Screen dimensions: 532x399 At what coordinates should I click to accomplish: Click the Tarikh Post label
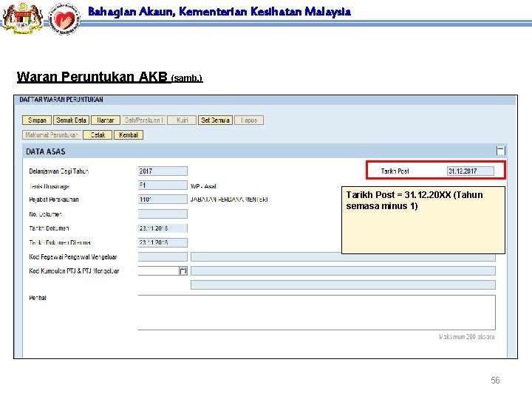(x=395, y=171)
